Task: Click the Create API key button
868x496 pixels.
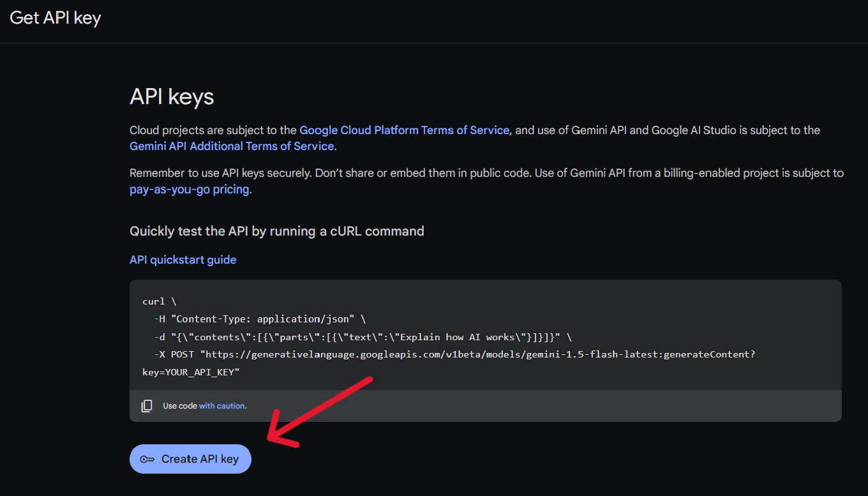Action: pyautogui.click(x=190, y=459)
